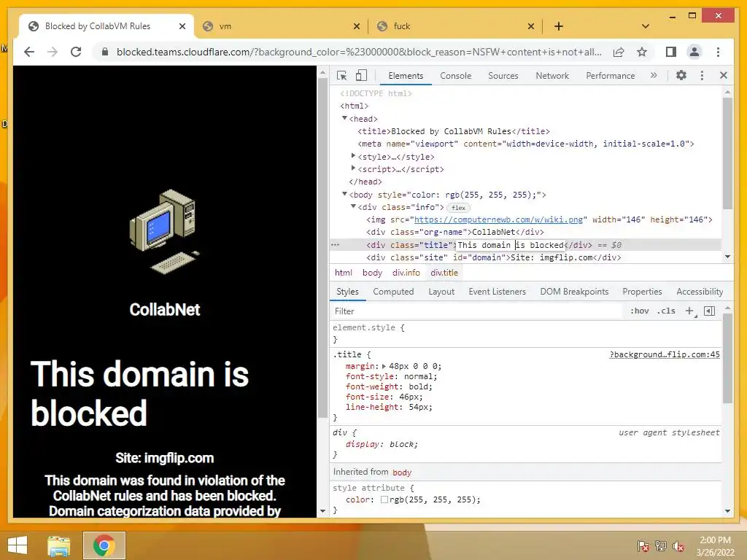This screenshot has height=560, width=747.
Task: Switch to the Accessibility pane
Action: point(700,292)
